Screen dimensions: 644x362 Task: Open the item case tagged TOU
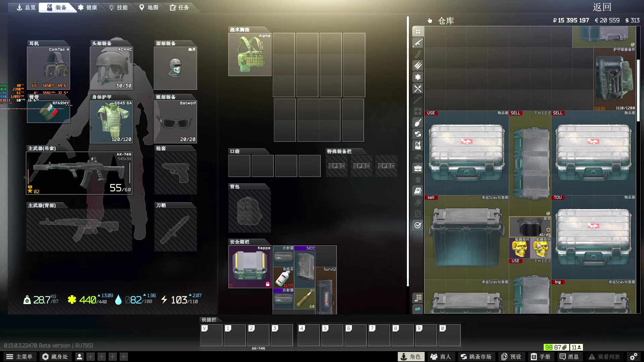pyautogui.click(x=594, y=238)
